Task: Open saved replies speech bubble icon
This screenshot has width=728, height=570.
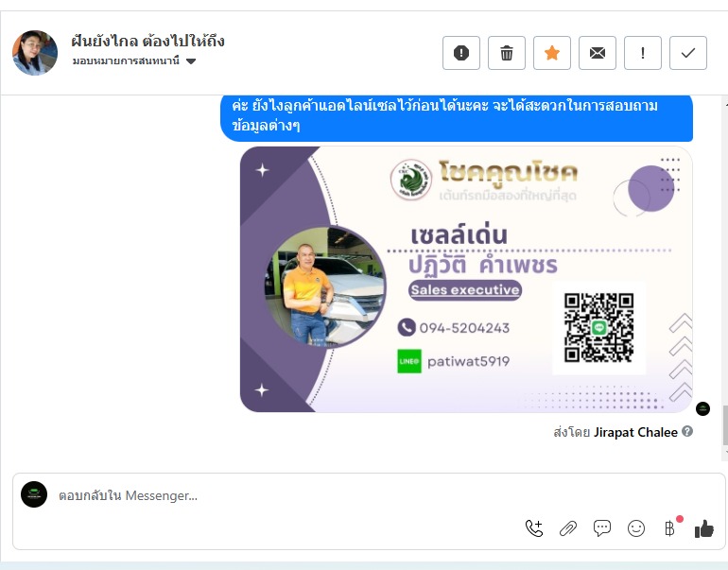Action: (x=602, y=528)
